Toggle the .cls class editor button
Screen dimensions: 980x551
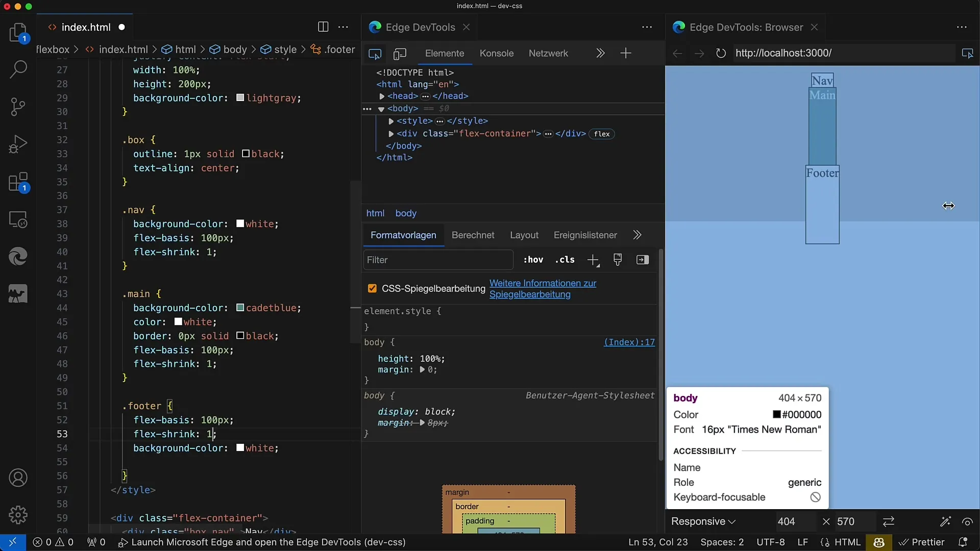point(564,260)
